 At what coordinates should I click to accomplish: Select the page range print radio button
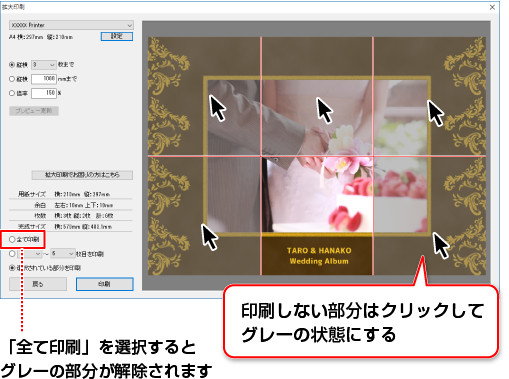pos(12,254)
